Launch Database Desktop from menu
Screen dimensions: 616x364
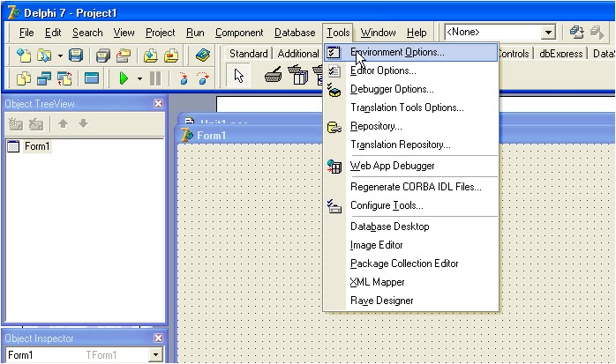[411, 227]
